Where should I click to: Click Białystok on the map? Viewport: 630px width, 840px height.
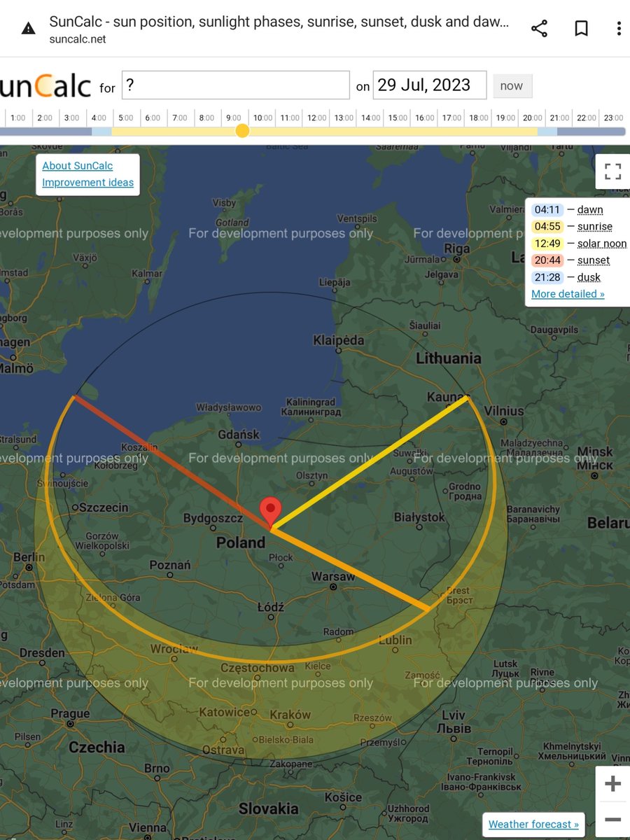(419, 517)
